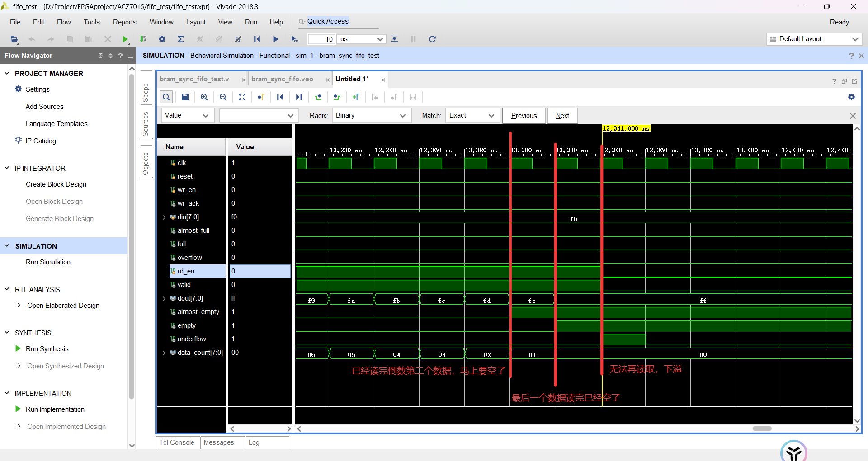Screen dimensions: 868x461
Task: Click Language Templates
Action: pyautogui.click(x=57, y=124)
